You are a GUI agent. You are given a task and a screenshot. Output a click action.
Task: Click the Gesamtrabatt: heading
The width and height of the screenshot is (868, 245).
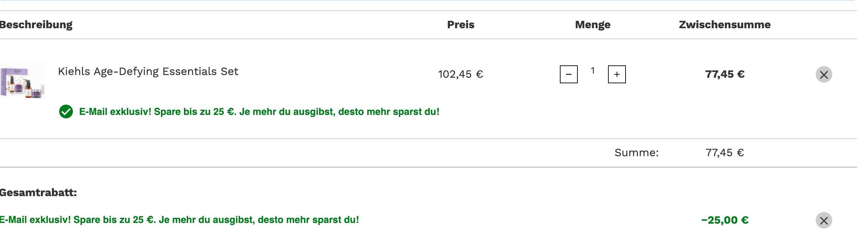[x=38, y=192]
